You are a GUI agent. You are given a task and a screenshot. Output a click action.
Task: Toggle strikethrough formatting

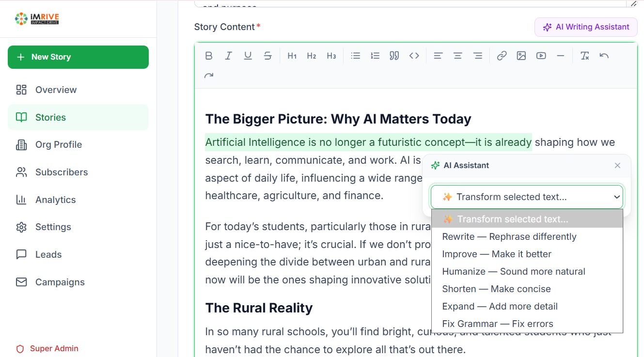point(267,56)
